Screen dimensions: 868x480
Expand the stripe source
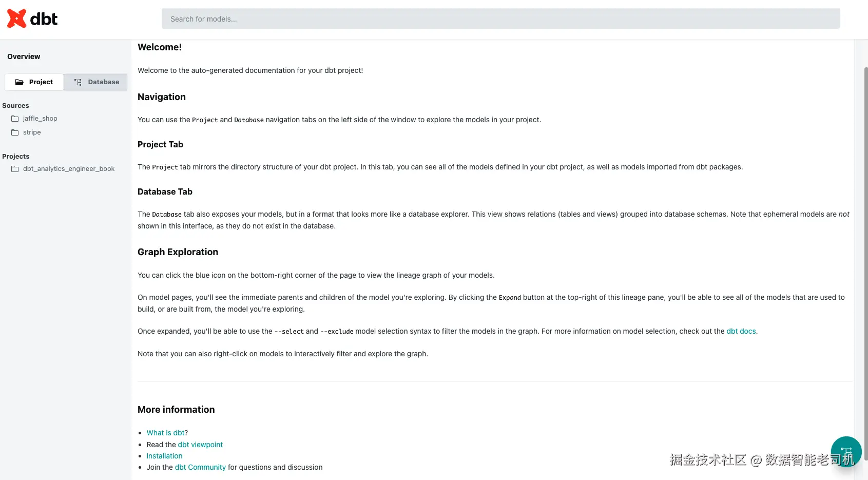click(x=32, y=132)
